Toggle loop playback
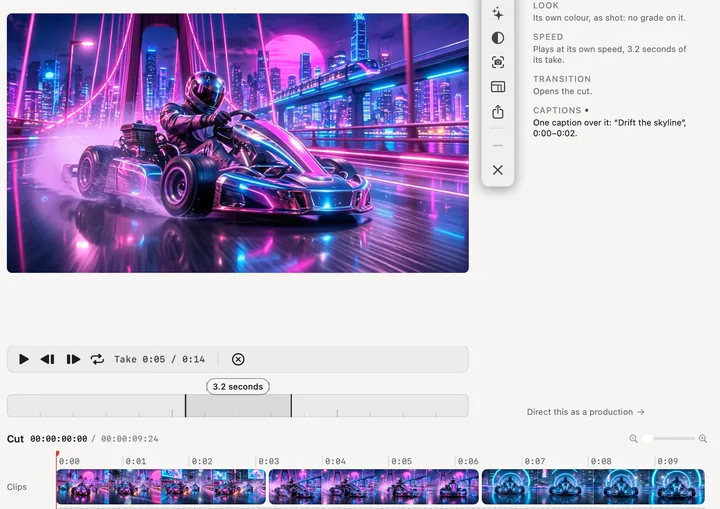The image size is (720, 509). tap(97, 359)
